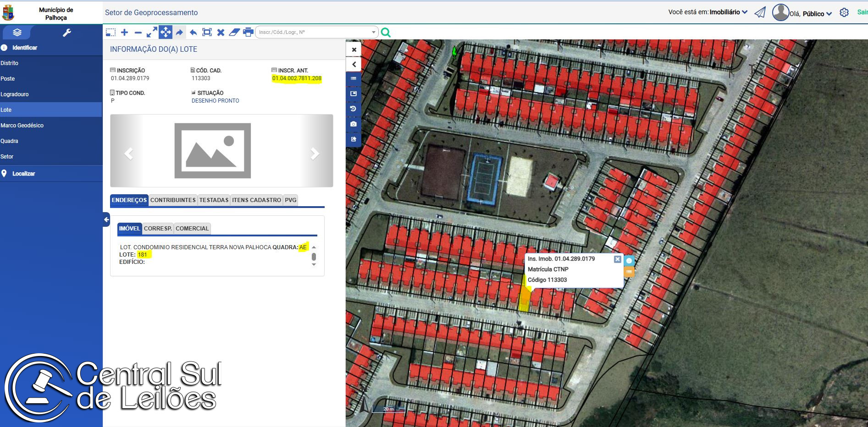The height and width of the screenshot is (427, 868).
Task: Select the COMERCIAL address sub-tab
Action: tap(192, 229)
